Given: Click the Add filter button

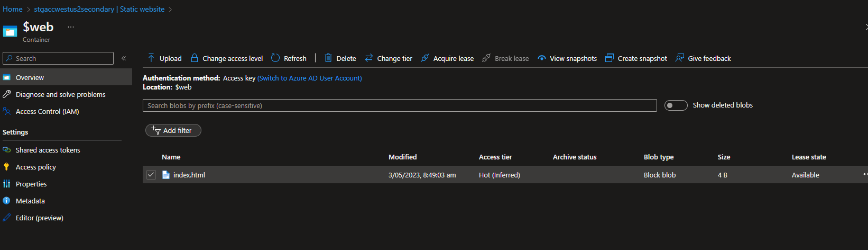Looking at the screenshot, I should [x=173, y=130].
